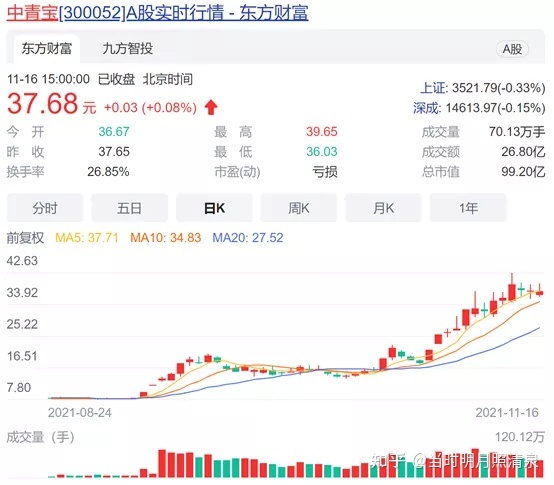Click the MA20: 27.52 indicator
554x485 pixels.
248,238
